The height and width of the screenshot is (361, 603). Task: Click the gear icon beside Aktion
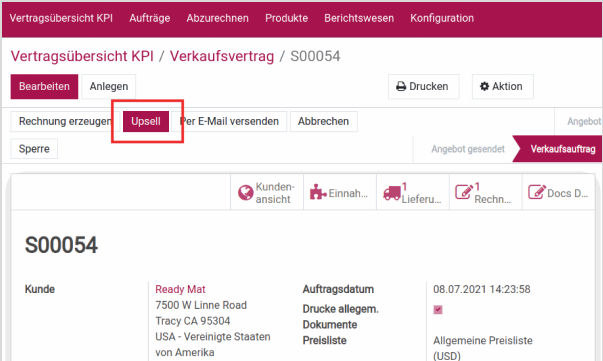(485, 86)
